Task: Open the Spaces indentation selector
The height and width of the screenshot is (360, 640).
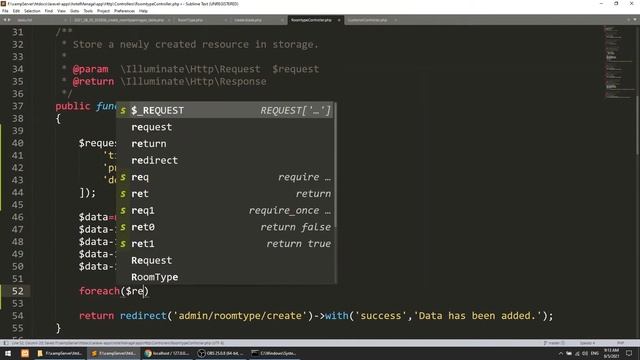Action: pyautogui.click(x=588, y=343)
